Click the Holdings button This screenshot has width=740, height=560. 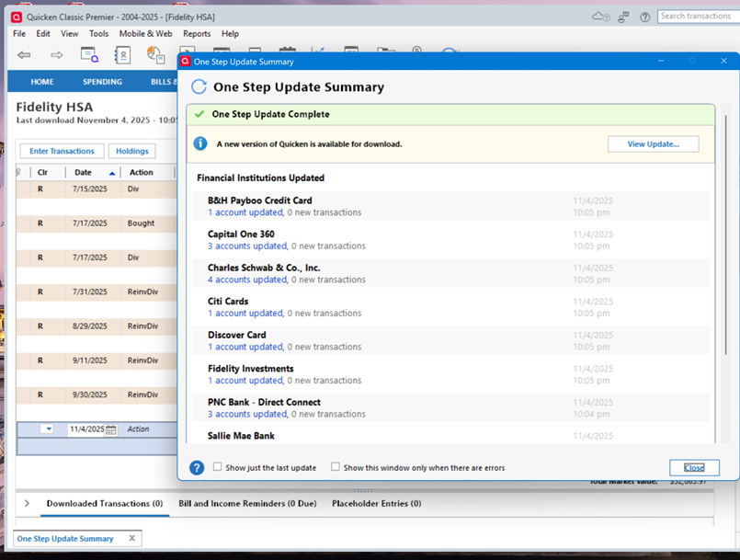132,151
